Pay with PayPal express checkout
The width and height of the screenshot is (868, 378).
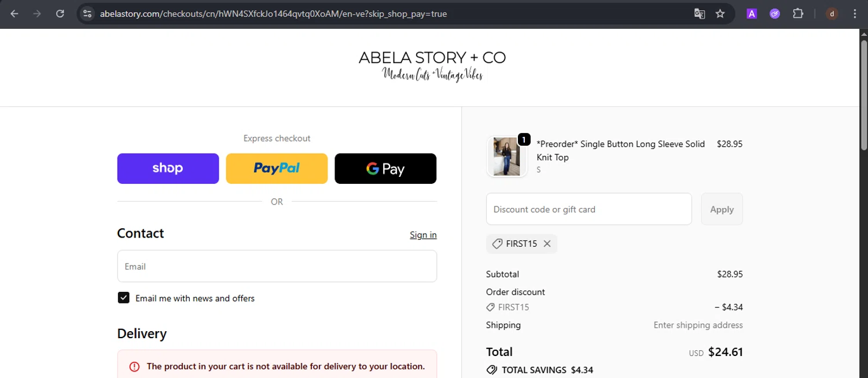click(277, 168)
